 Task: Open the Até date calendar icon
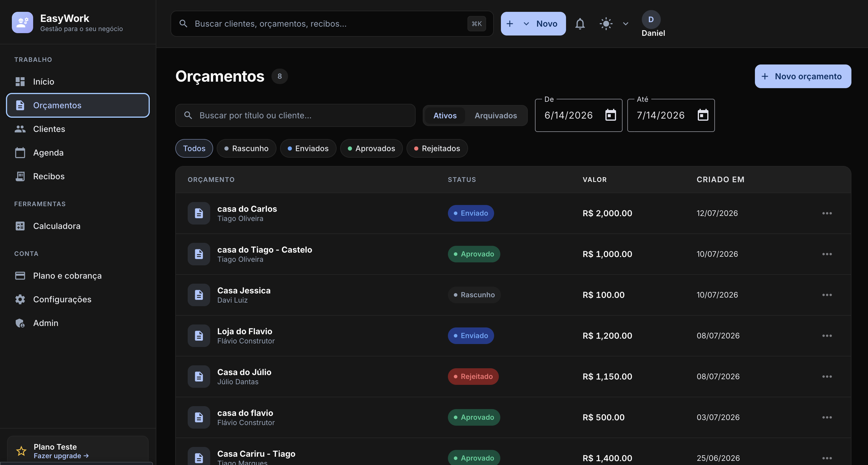click(703, 115)
